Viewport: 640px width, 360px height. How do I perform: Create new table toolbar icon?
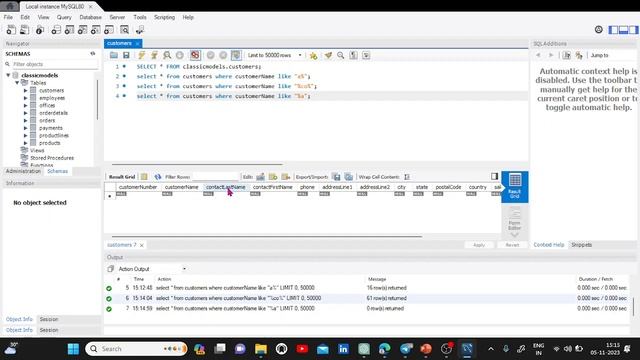[69, 30]
